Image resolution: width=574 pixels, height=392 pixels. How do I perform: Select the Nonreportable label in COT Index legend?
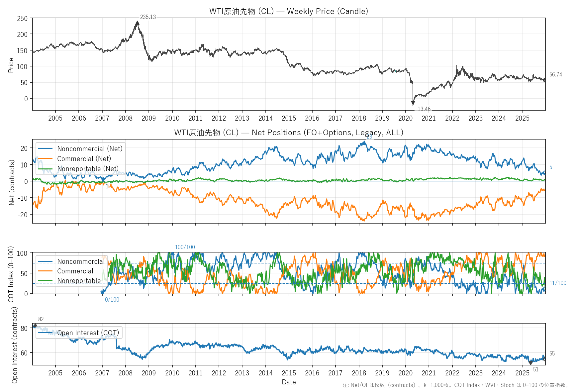pos(79,281)
